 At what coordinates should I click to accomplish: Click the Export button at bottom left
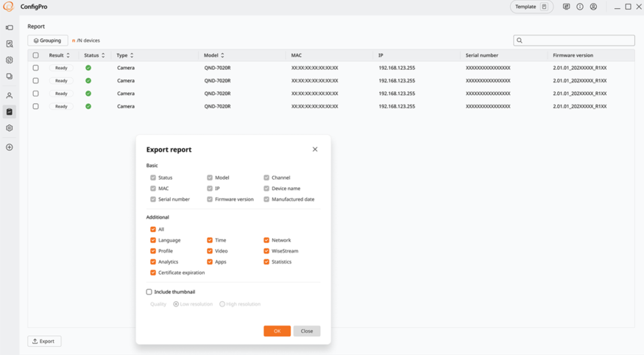(44, 341)
